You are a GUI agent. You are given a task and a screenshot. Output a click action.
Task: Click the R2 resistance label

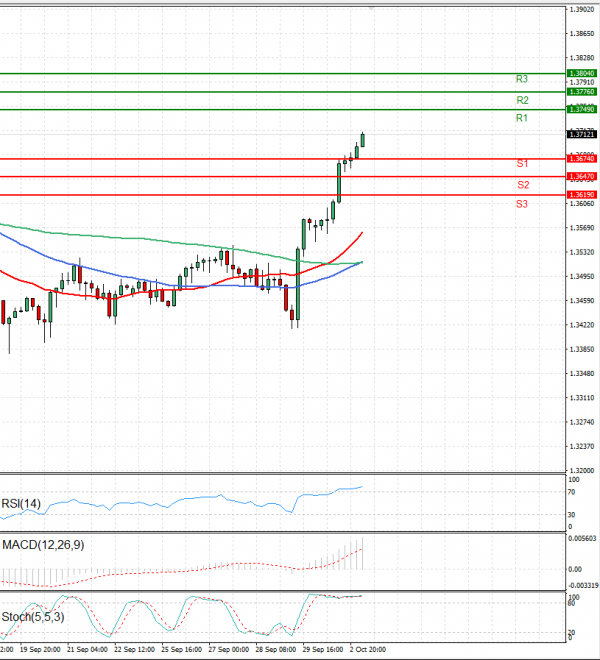pos(522,100)
